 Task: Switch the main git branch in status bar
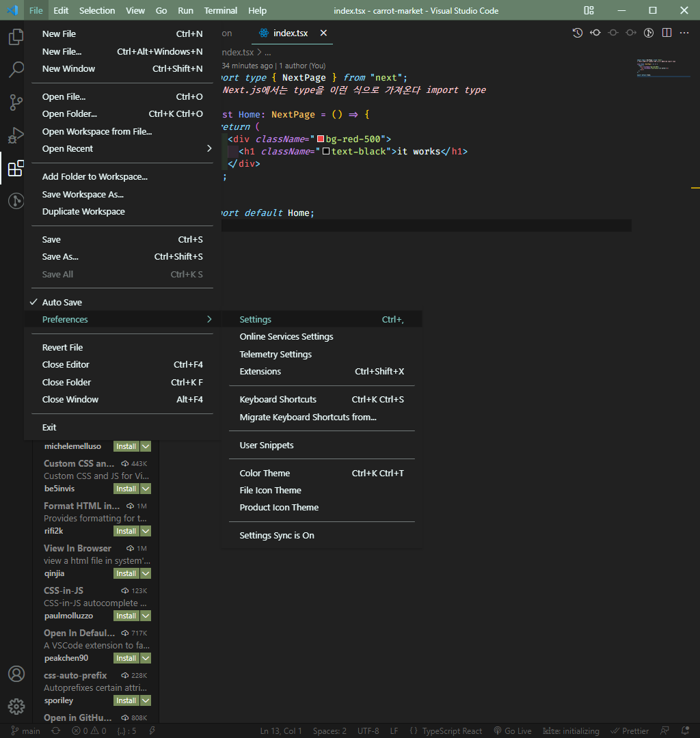pyautogui.click(x=25, y=731)
